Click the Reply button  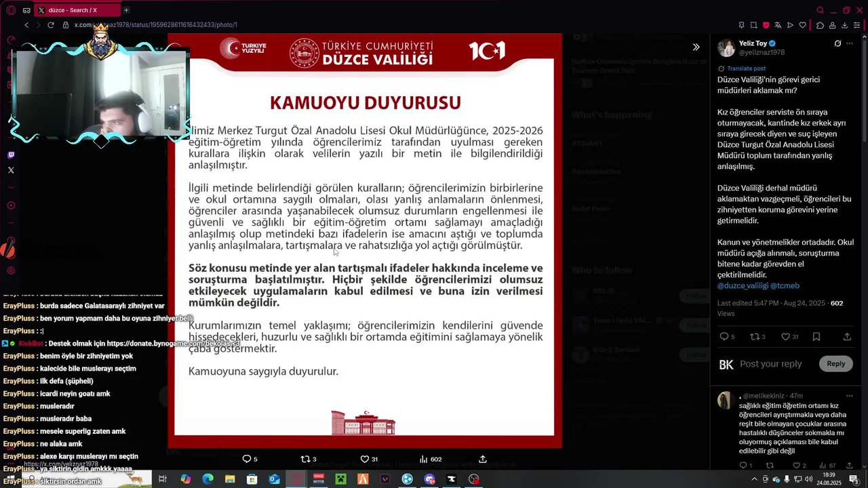(835, 364)
